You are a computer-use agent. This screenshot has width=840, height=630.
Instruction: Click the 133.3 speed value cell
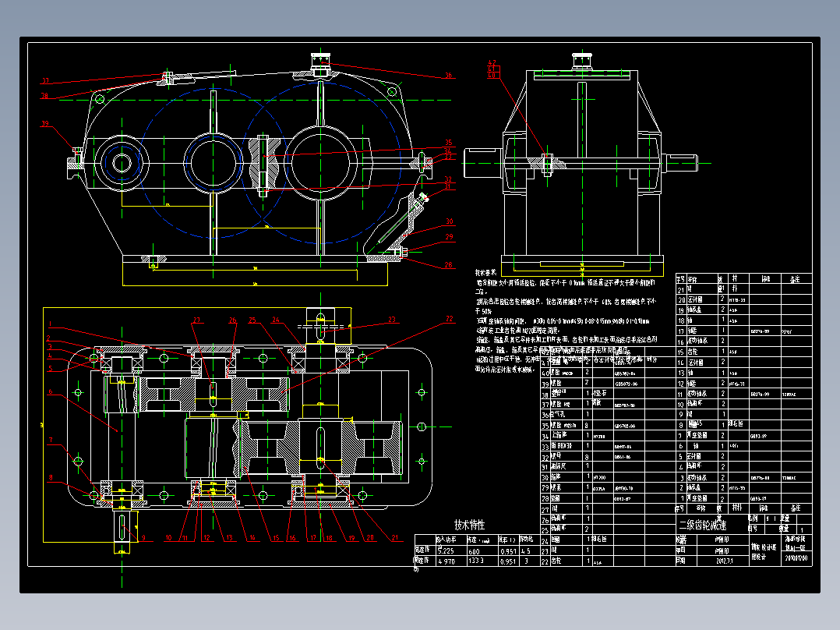click(x=475, y=561)
